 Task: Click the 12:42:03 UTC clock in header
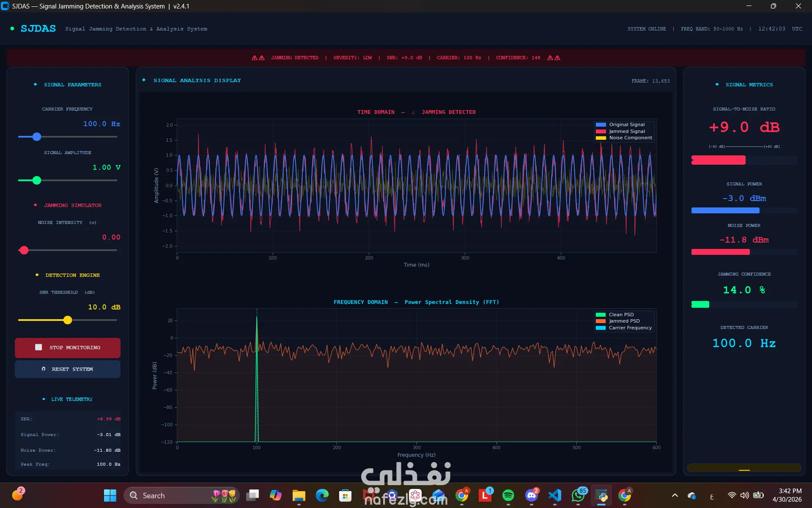click(x=780, y=29)
